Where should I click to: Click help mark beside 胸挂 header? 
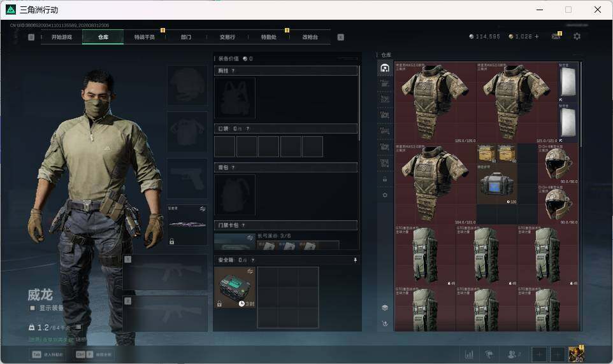(x=233, y=71)
